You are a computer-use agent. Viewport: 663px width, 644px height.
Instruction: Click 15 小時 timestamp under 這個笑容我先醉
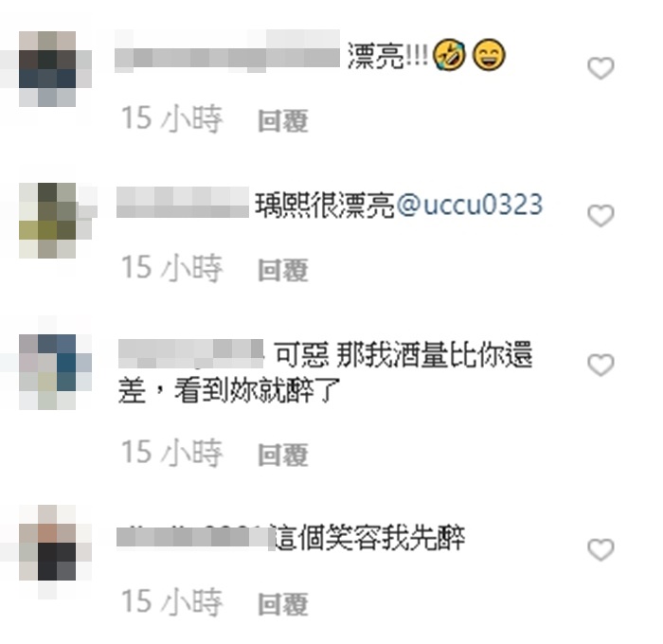[x=171, y=601]
